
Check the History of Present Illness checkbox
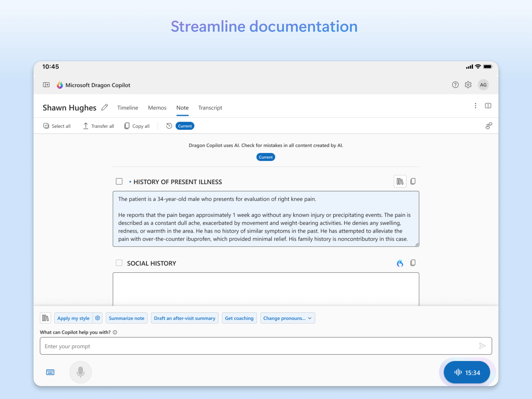click(x=119, y=181)
